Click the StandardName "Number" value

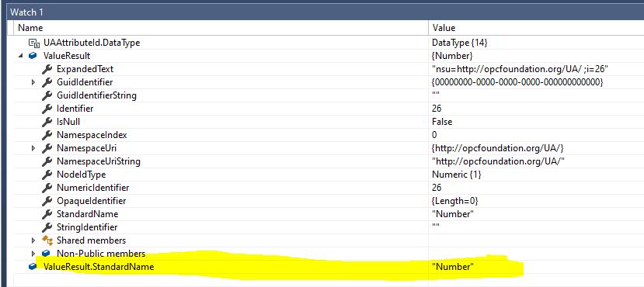pos(453,213)
